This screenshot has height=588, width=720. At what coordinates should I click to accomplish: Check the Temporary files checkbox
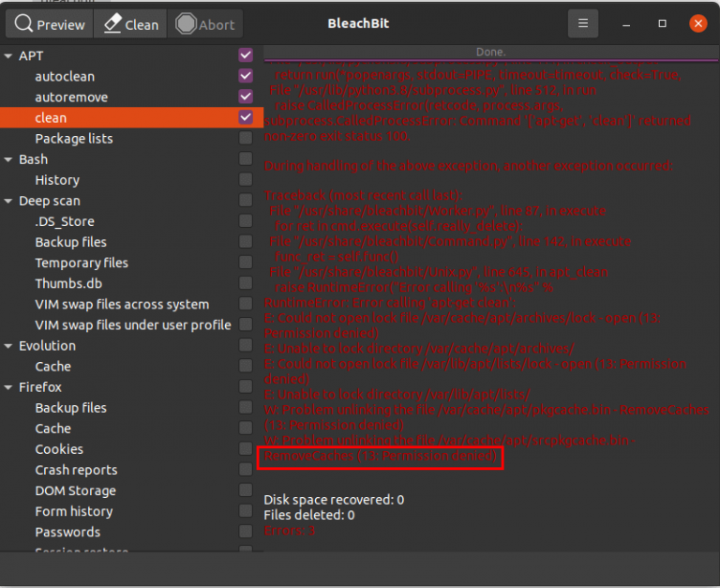[246, 263]
